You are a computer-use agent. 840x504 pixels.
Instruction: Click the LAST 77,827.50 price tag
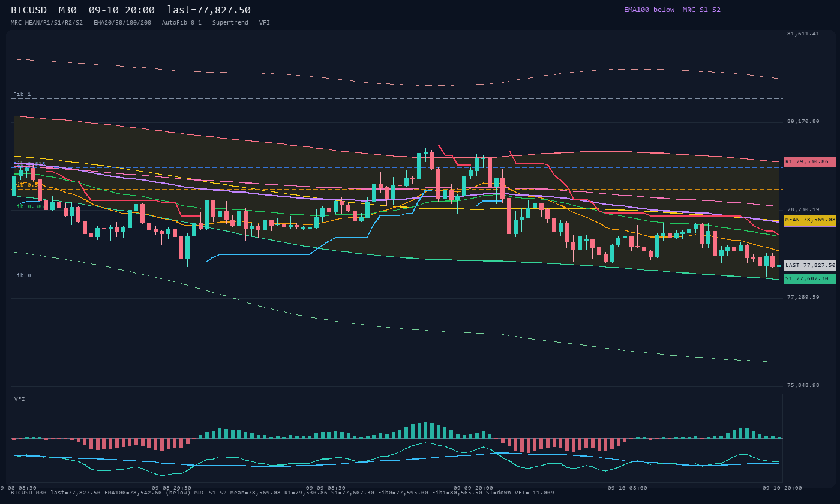[x=809, y=265]
